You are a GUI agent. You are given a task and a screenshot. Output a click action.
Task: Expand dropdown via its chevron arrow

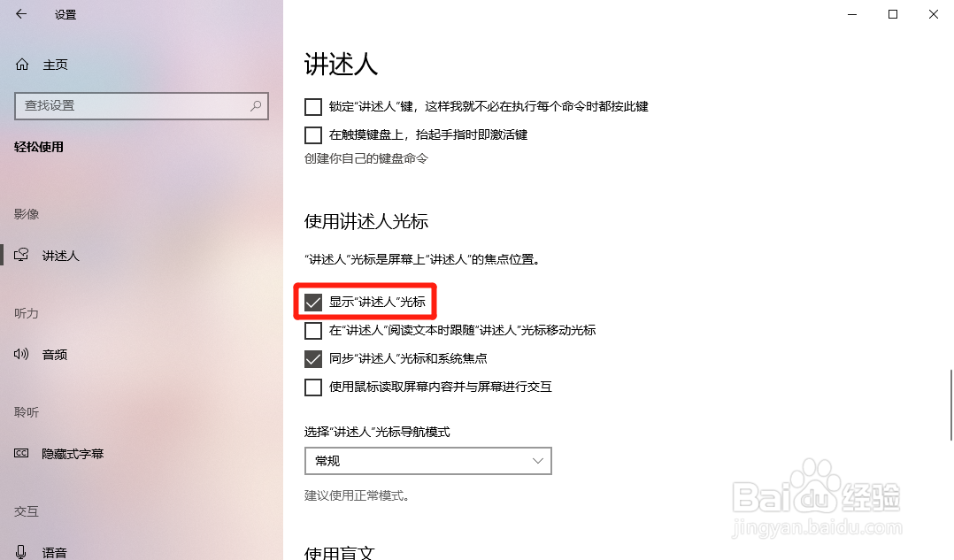pyautogui.click(x=538, y=461)
